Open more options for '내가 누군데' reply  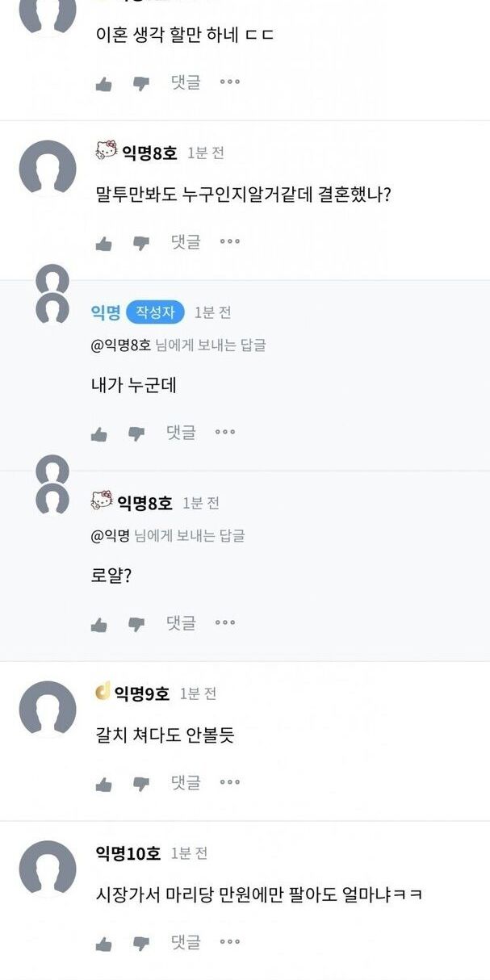[x=225, y=433]
